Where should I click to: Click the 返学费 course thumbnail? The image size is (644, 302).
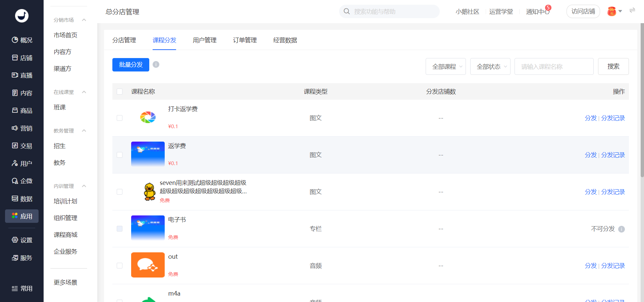tap(148, 154)
